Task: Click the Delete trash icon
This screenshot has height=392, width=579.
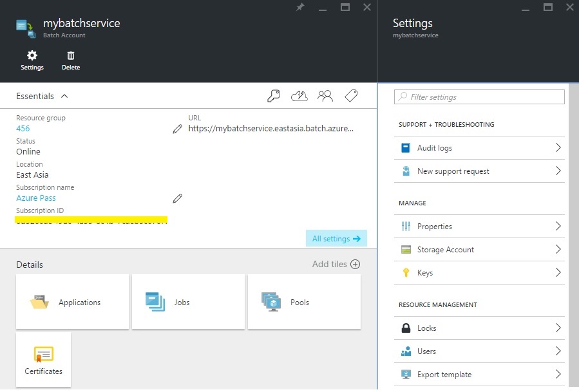Action: tap(71, 56)
